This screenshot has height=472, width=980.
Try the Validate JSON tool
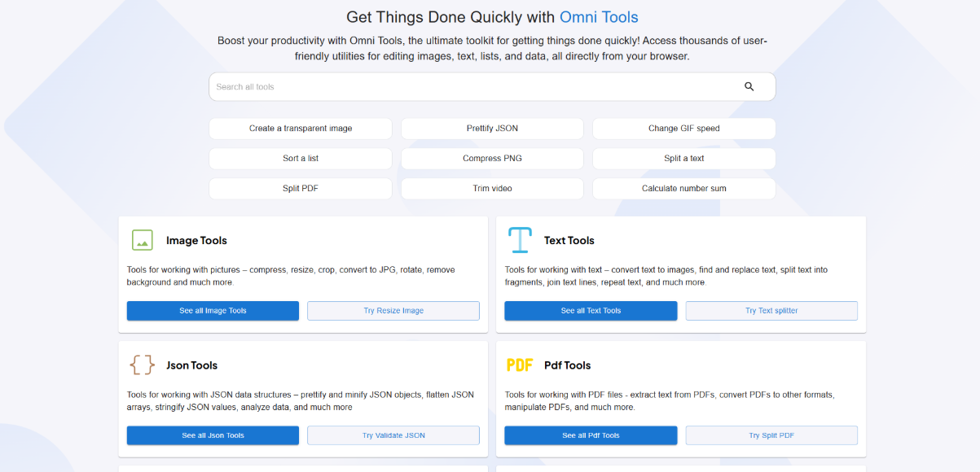click(393, 435)
